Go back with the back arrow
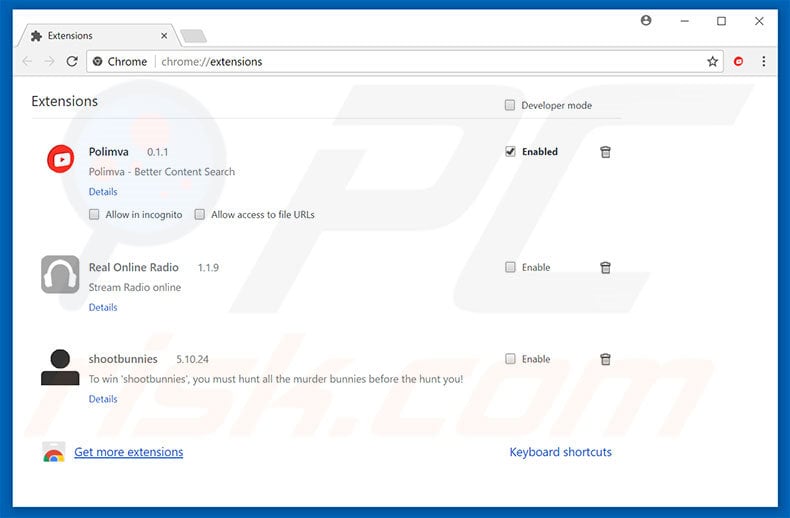Screen dimensions: 790x518 27,61
